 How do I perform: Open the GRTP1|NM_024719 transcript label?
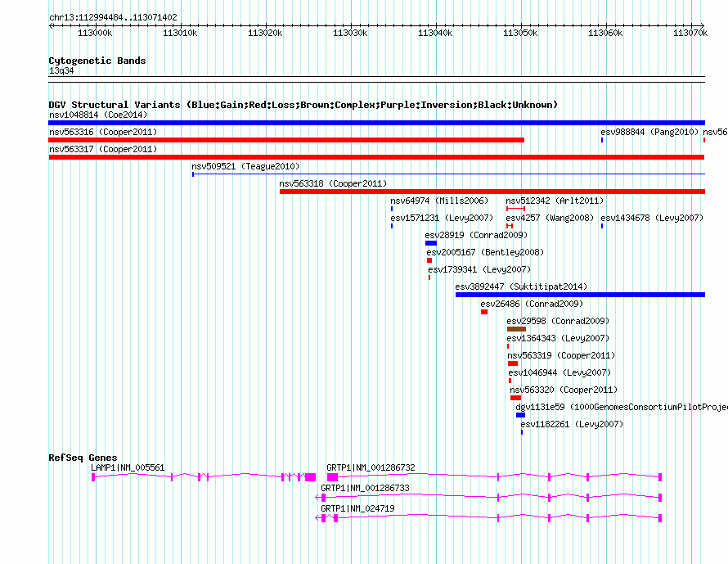[x=358, y=508]
